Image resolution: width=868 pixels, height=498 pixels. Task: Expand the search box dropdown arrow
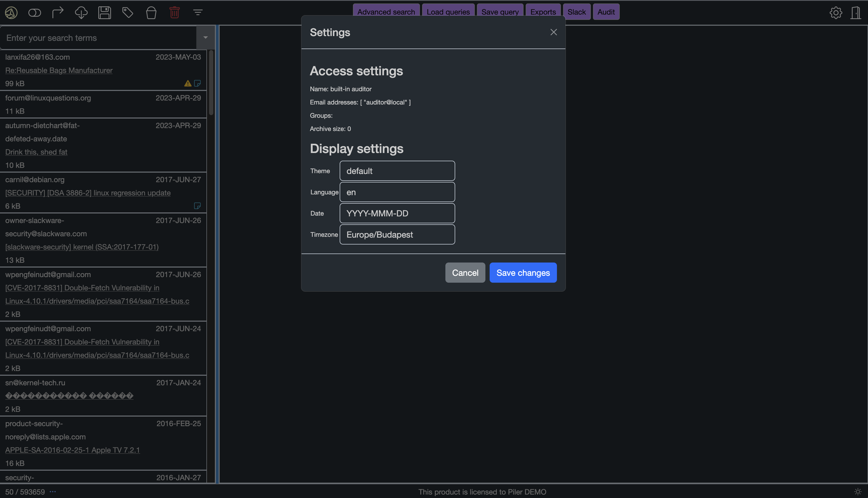click(x=205, y=38)
